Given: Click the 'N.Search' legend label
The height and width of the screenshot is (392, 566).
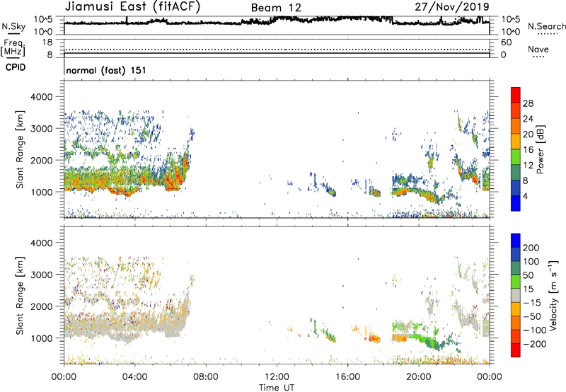Looking at the screenshot, I should click(546, 26).
